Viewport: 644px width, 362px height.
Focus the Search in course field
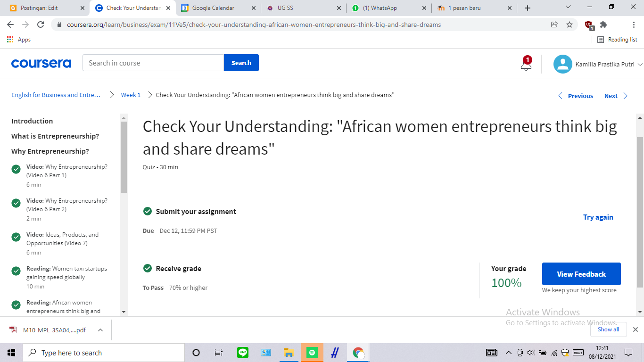pos(153,63)
